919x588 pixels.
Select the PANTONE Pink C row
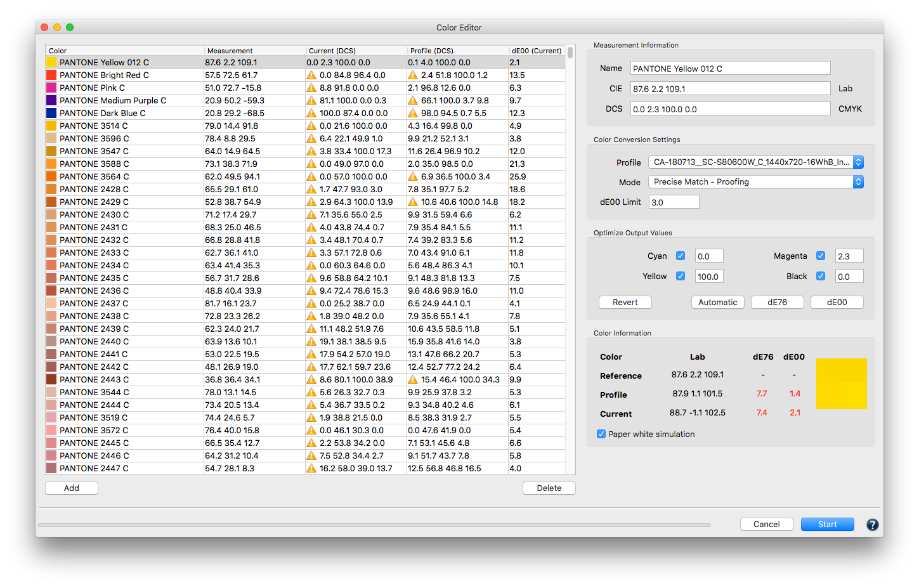(x=305, y=88)
